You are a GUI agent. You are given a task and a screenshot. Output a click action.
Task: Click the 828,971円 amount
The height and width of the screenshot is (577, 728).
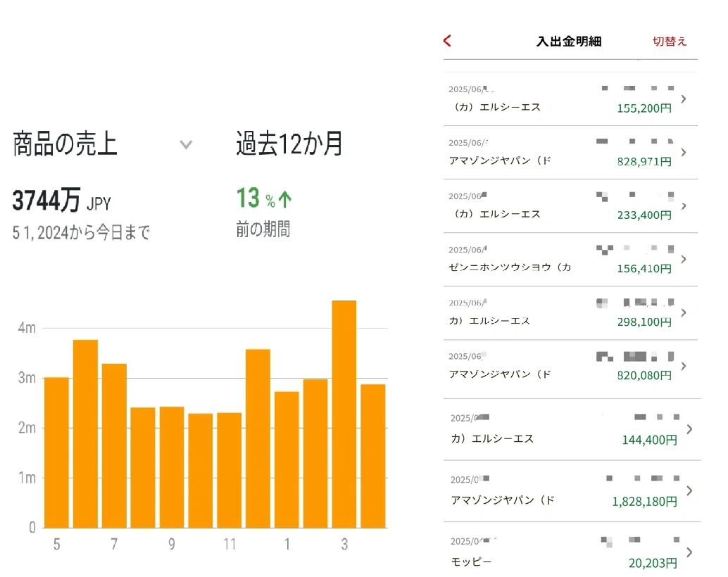[x=644, y=162]
